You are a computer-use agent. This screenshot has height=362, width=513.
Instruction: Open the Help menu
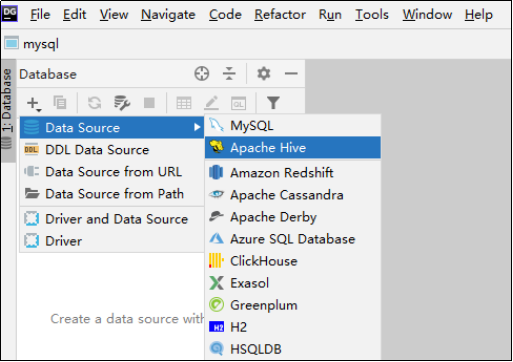coord(478,14)
